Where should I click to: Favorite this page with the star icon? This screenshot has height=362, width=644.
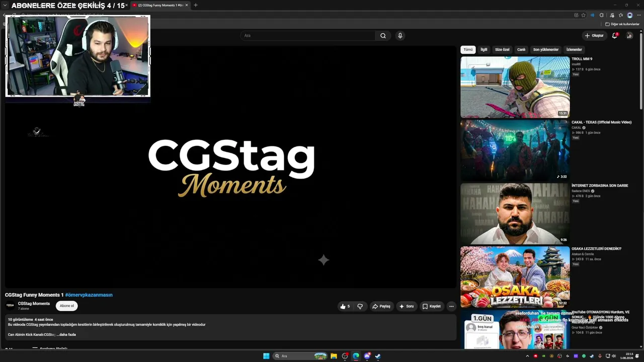click(583, 15)
